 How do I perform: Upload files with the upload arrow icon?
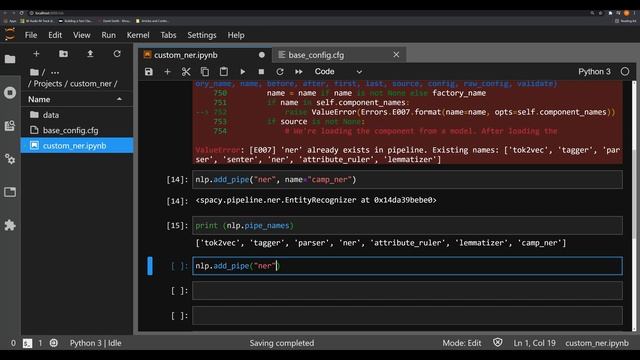coord(90,54)
